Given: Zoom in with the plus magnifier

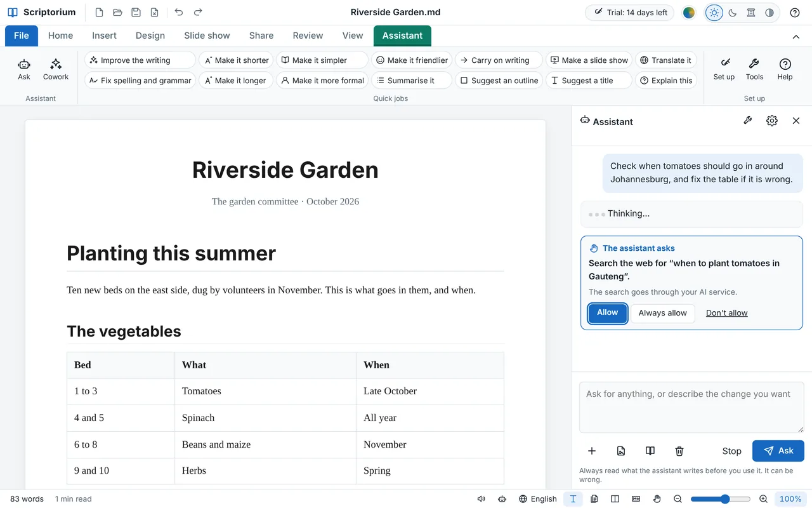Looking at the screenshot, I should 764,499.
